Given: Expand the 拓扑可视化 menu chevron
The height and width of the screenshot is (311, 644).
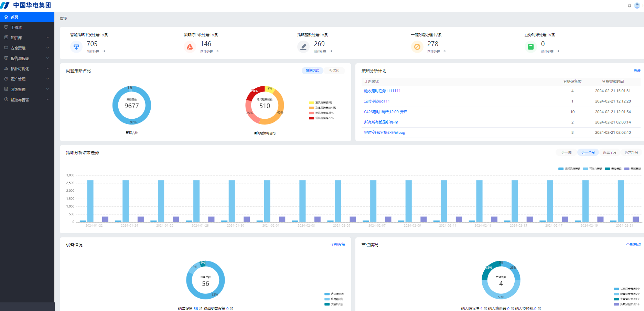Looking at the screenshot, I should pos(47,68).
